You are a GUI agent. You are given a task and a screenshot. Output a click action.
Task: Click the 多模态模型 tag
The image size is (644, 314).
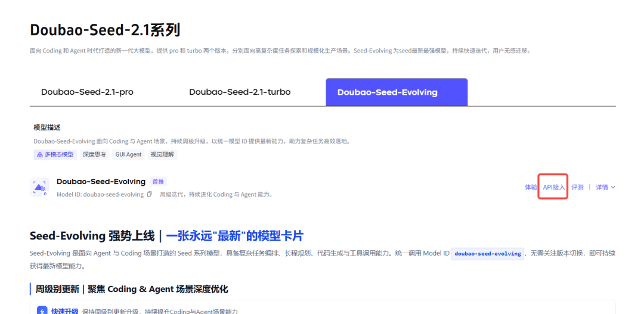[55, 155]
